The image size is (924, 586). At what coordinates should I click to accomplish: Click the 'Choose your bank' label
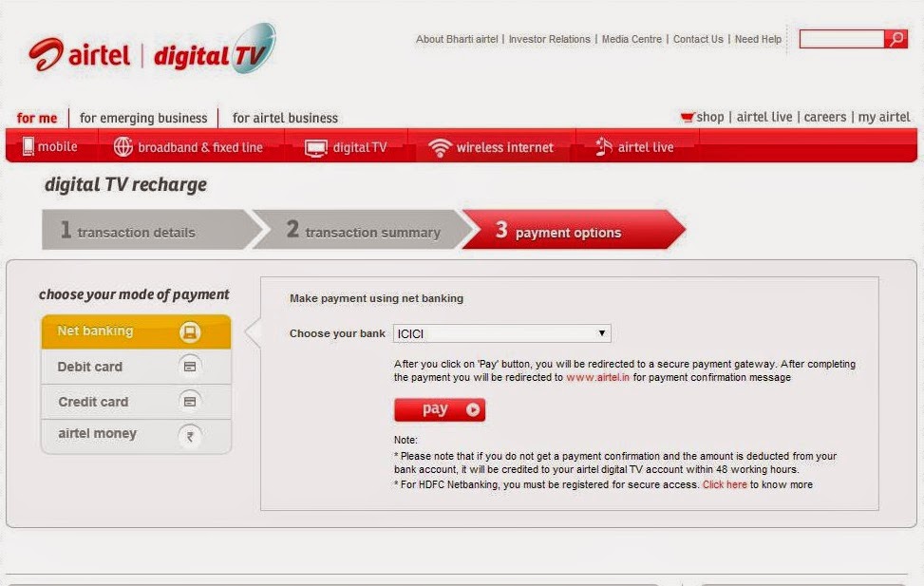(337, 333)
